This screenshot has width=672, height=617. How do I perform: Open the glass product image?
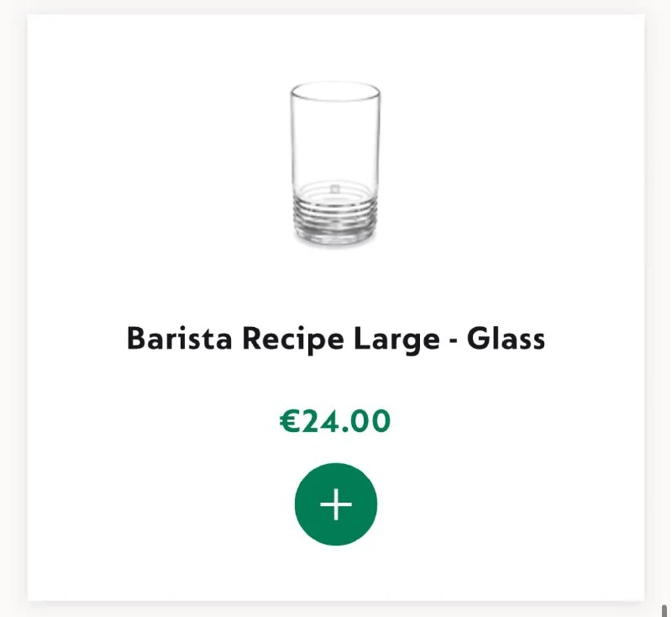(335, 164)
